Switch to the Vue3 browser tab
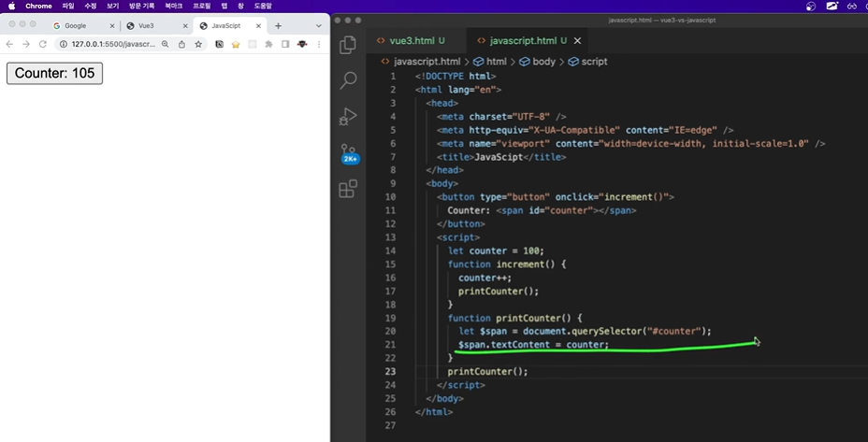Image resolution: width=868 pixels, height=442 pixels. click(x=146, y=26)
